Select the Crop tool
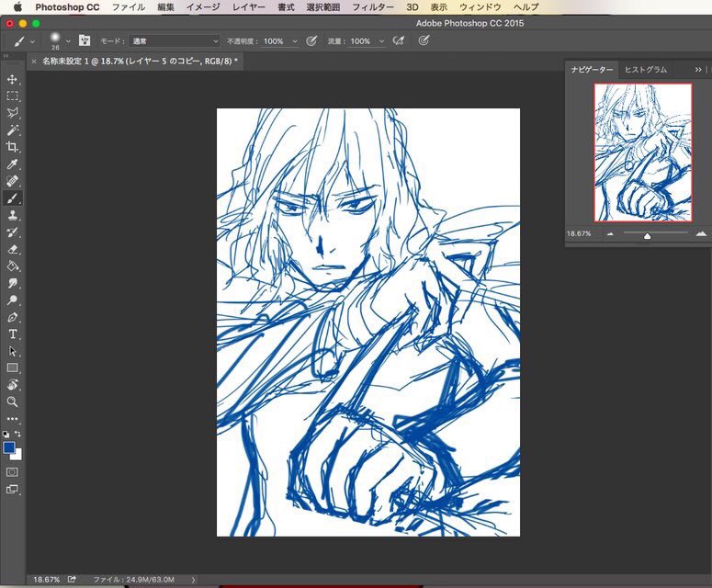The width and height of the screenshot is (712, 588). 13,147
